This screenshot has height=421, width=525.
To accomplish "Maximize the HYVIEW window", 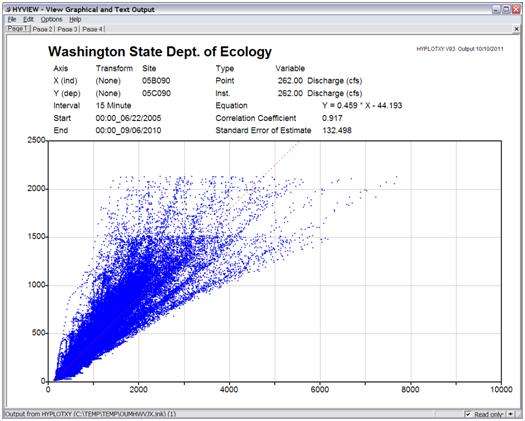I will tap(506, 10).
